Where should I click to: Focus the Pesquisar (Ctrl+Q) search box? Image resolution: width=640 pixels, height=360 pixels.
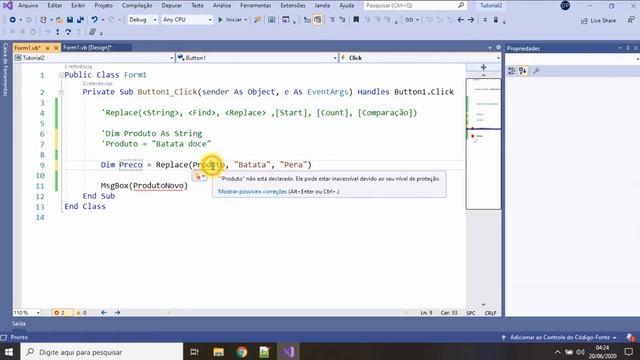415,5
